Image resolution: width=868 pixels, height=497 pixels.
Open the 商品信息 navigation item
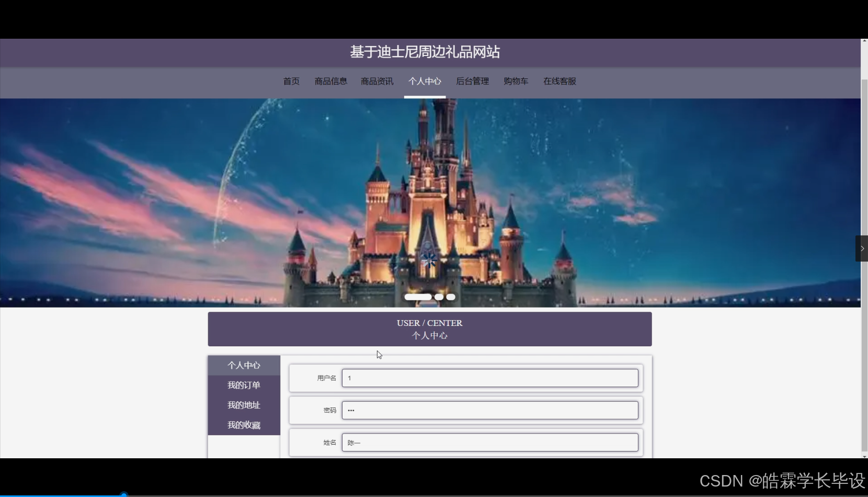pyautogui.click(x=330, y=81)
